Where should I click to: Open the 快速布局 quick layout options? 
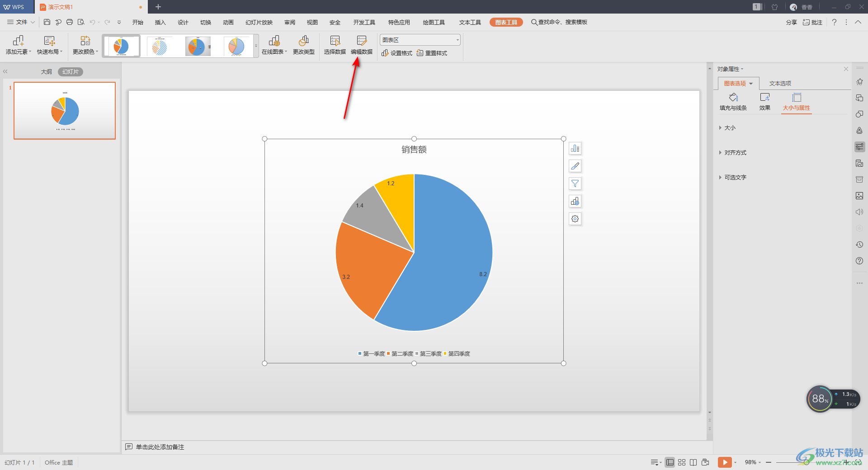coord(50,46)
